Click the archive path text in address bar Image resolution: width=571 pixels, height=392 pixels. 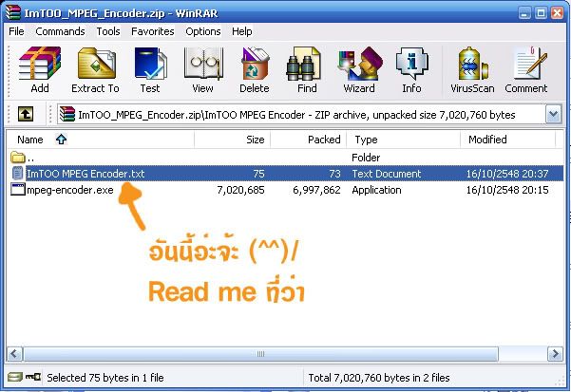tap(296, 115)
